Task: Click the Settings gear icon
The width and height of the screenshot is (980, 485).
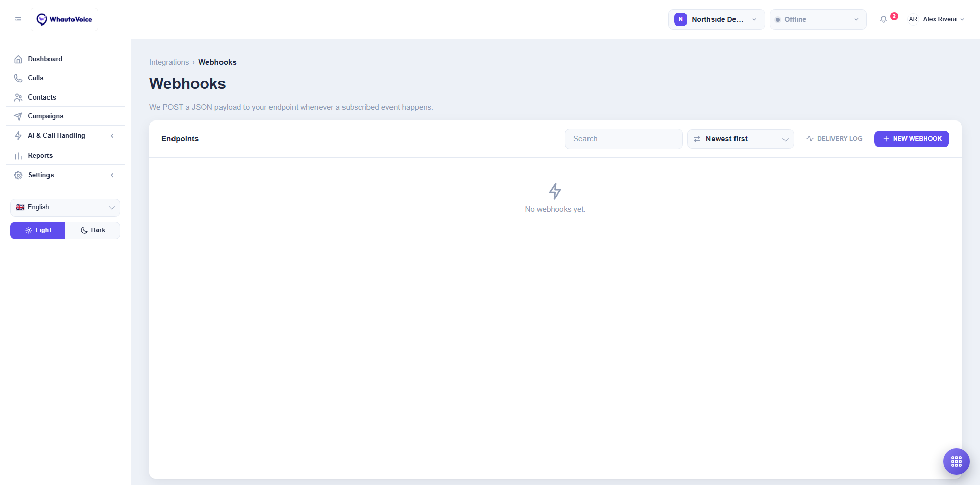Action: click(x=18, y=175)
